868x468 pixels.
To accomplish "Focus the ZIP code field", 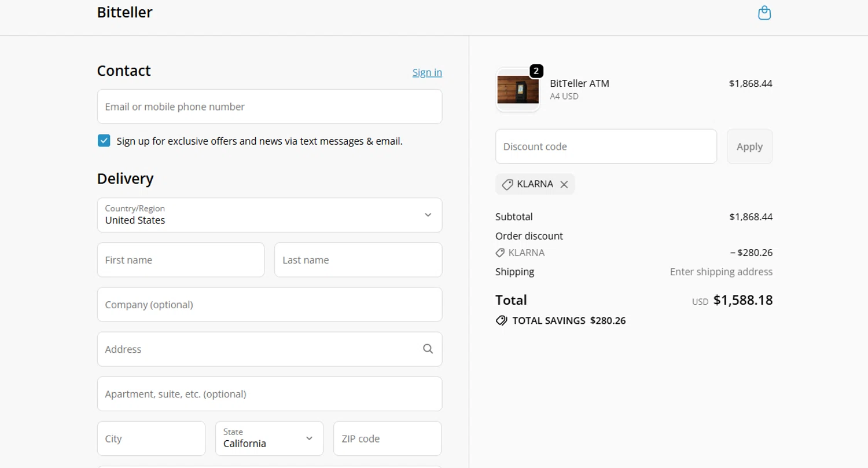I will click(388, 438).
